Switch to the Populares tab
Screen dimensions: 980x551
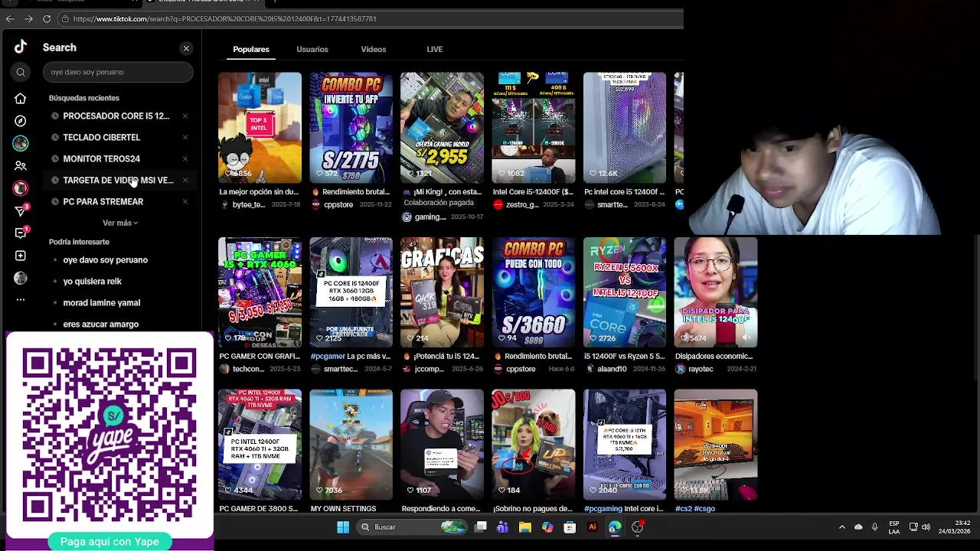[x=251, y=49]
